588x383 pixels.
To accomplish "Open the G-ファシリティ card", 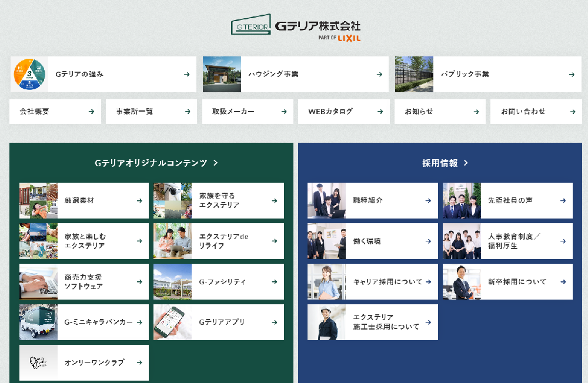I will click(219, 281).
